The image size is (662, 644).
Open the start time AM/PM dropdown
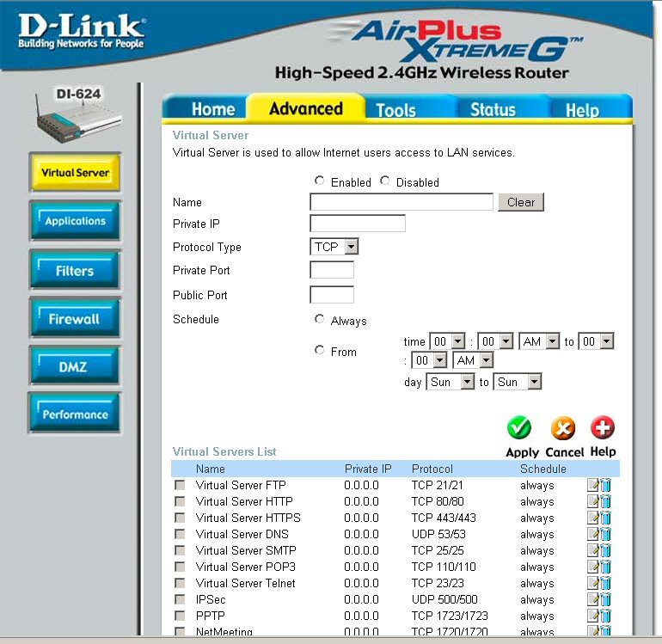[539, 341]
